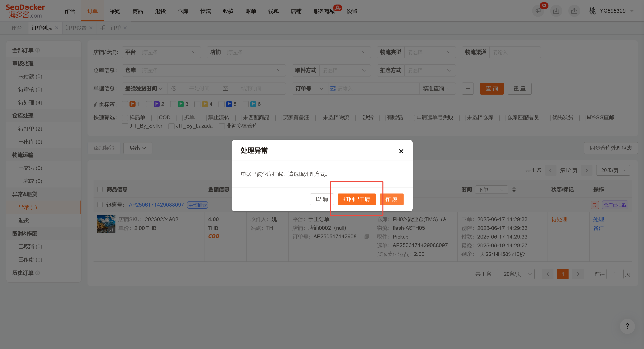Check the 缺货 quick filter
Viewport: 644px width, 349px height.
point(358,118)
